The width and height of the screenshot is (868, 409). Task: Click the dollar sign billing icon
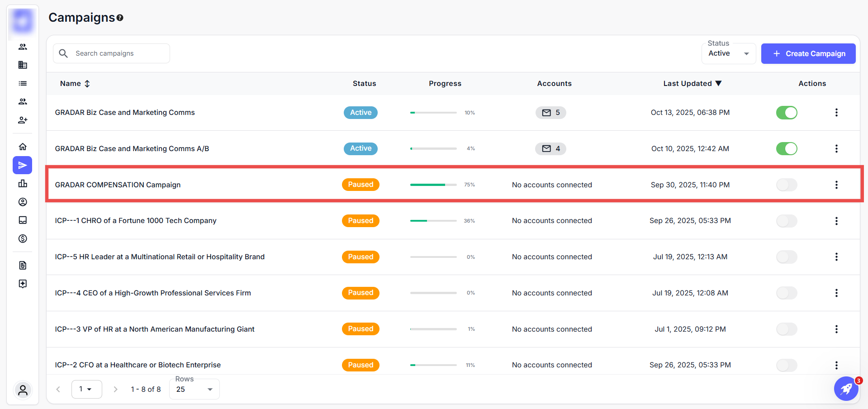click(x=23, y=238)
